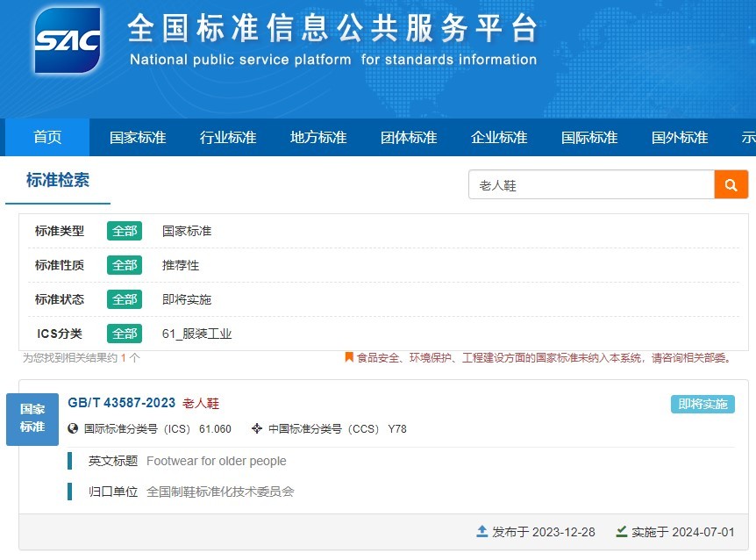Focus the search box containing 老人鞋
This screenshot has width=756, height=560.
click(x=592, y=185)
